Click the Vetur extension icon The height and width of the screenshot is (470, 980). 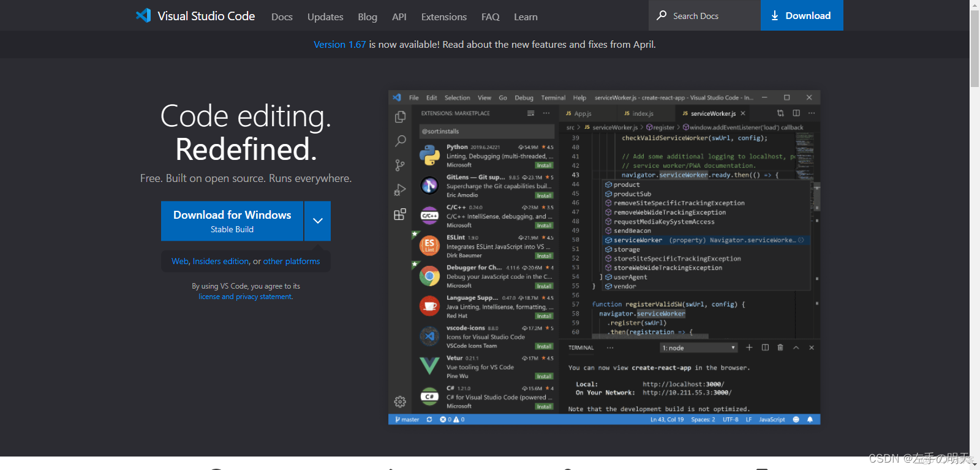pyautogui.click(x=429, y=366)
